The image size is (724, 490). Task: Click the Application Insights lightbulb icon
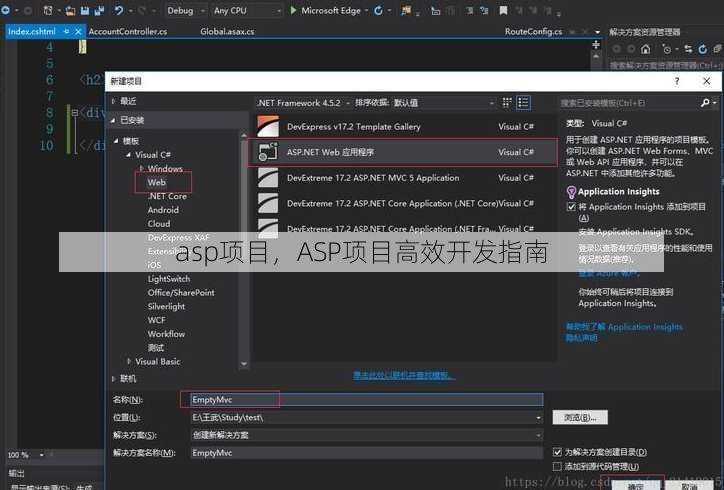pos(571,192)
